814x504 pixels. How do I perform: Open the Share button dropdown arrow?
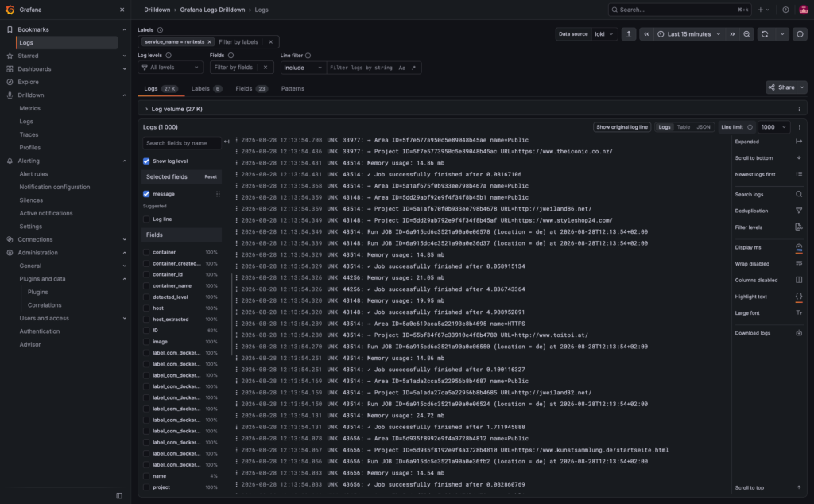[x=803, y=87]
